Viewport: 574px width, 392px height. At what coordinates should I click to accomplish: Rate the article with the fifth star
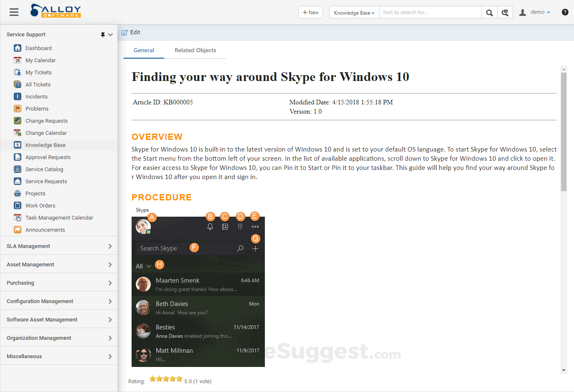click(179, 379)
